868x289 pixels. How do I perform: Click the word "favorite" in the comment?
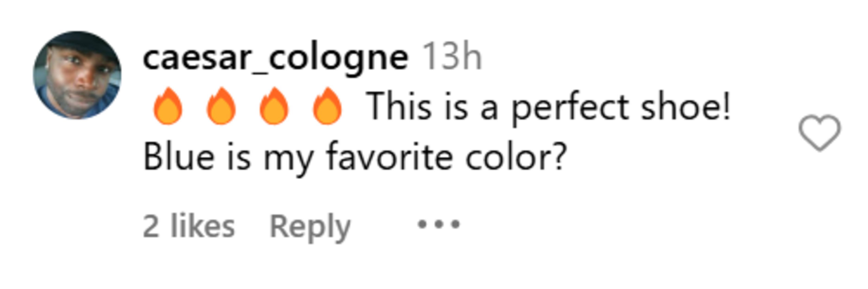tap(389, 157)
